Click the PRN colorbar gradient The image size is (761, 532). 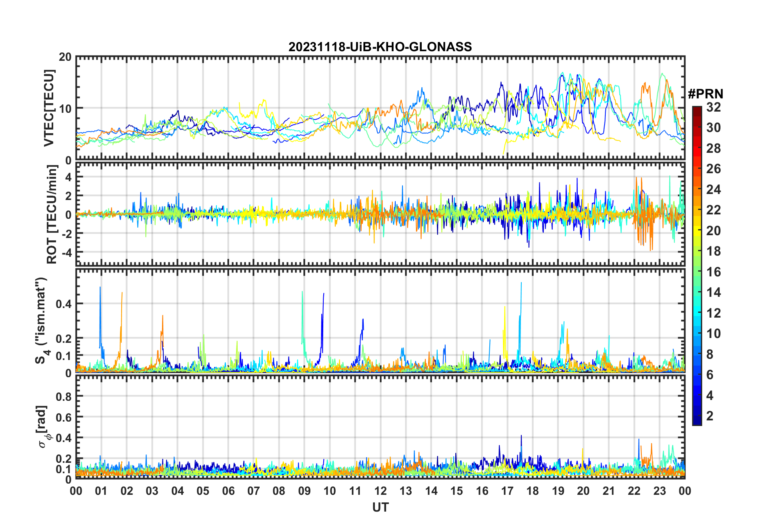[x=697, y=266]
